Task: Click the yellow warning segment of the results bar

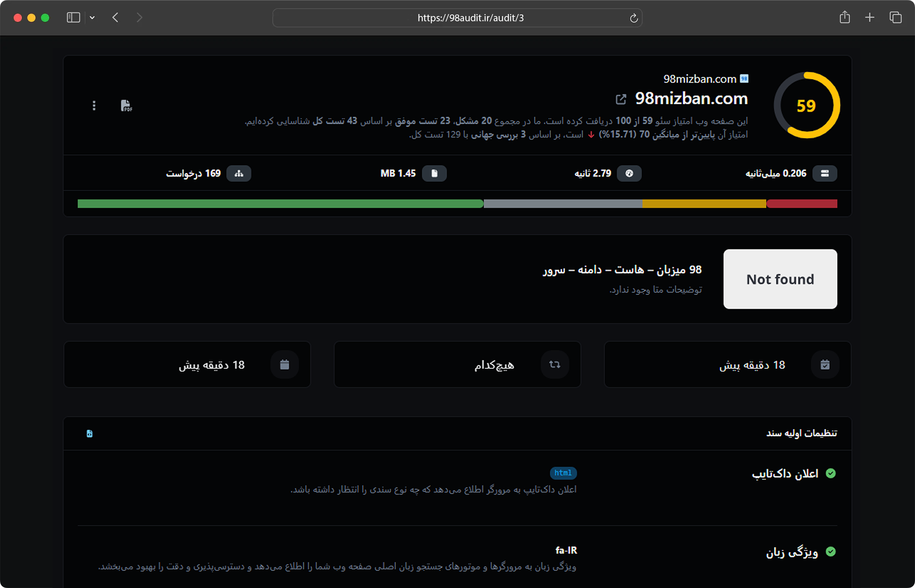Action: [704, 203]
